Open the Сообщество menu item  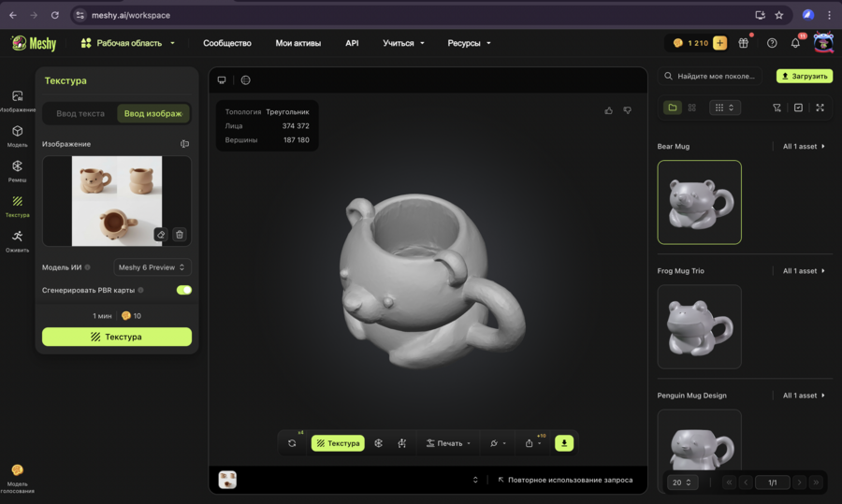coord(227,43)
